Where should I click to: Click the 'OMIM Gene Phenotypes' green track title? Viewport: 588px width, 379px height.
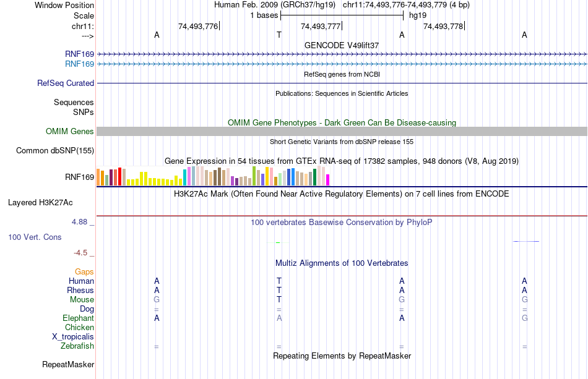click(x=342, y=122)
